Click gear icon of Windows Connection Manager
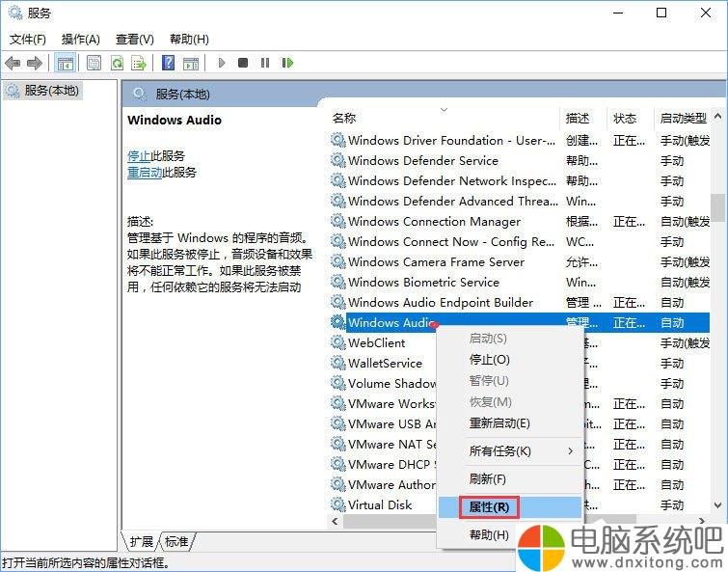The width and height of the screenshot is (728, 572). [x=338, y=221]
